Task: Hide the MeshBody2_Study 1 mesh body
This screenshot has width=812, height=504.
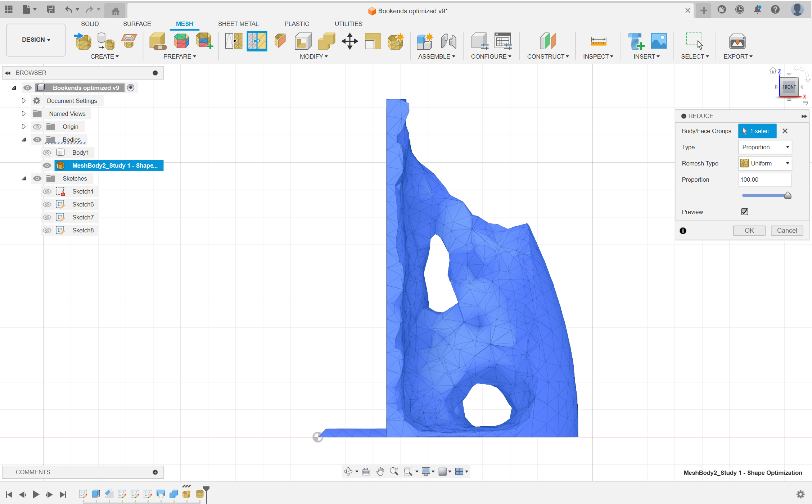Action: tap(47, 165)
